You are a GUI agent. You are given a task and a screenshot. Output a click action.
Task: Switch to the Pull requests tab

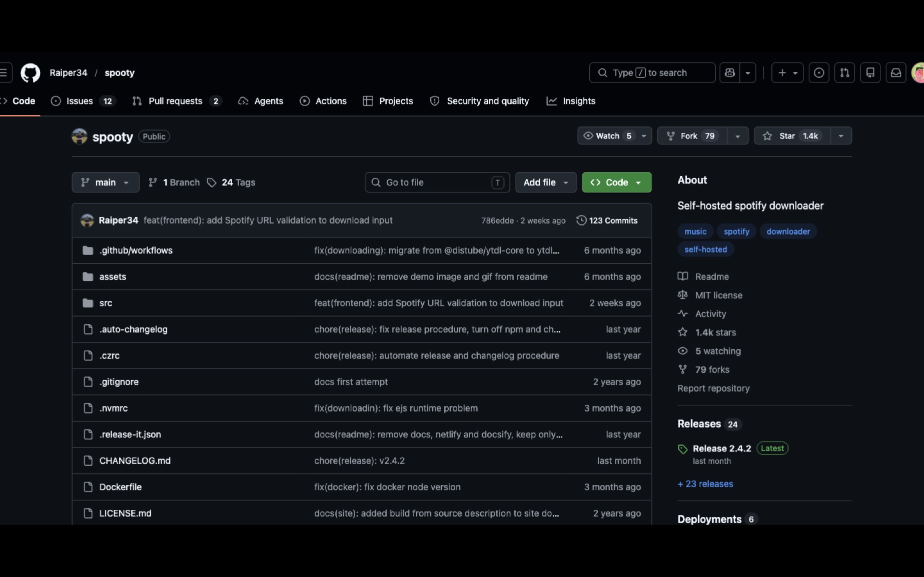(177, 101)
